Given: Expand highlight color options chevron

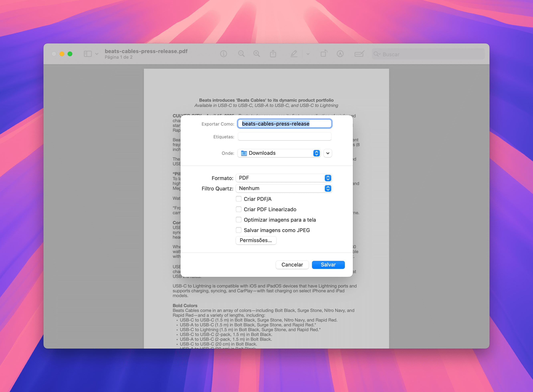Looking at the screenshot, I should [x=308, y=54].
